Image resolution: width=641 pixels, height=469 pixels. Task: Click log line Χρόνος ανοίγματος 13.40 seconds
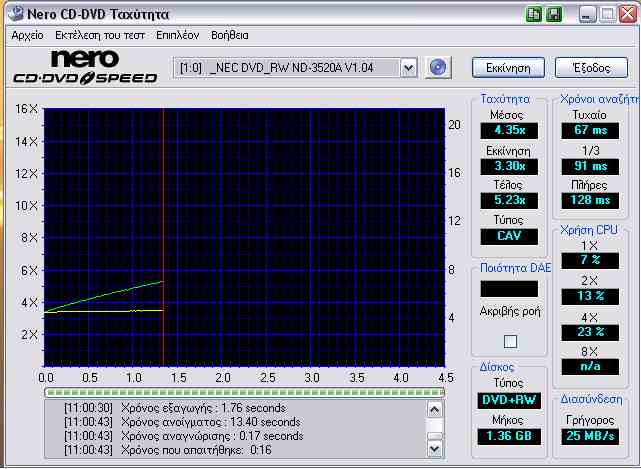(182, 422)
